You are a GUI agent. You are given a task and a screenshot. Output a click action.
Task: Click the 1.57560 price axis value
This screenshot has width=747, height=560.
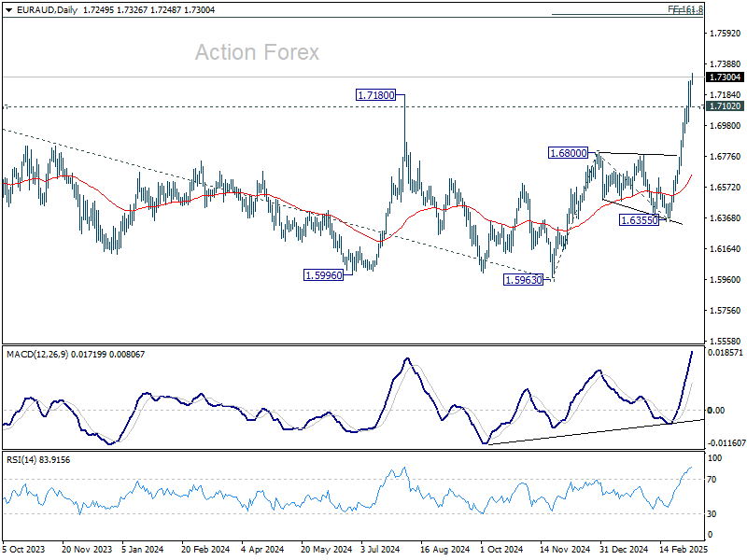pos(726,311)
